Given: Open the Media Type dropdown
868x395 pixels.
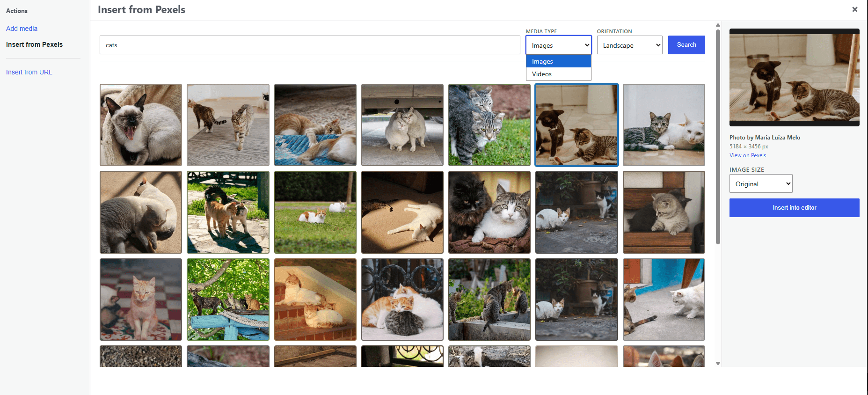Looking at the screenshot, I should (559, 45).
